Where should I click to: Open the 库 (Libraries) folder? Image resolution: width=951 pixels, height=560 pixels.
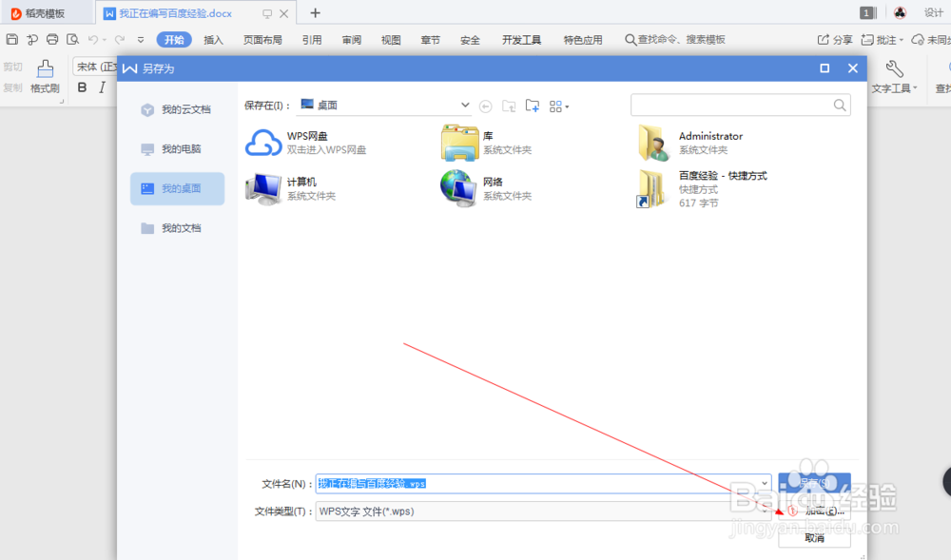coord(487,143)
